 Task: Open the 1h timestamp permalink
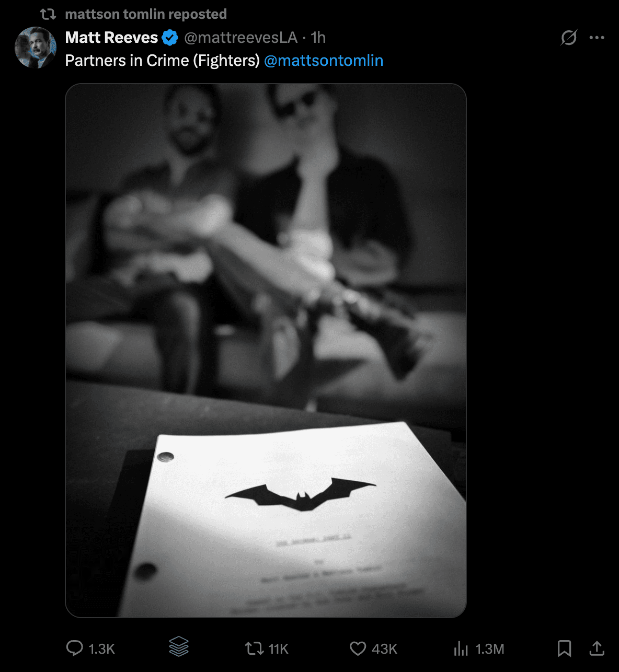(x=318, y=38)
